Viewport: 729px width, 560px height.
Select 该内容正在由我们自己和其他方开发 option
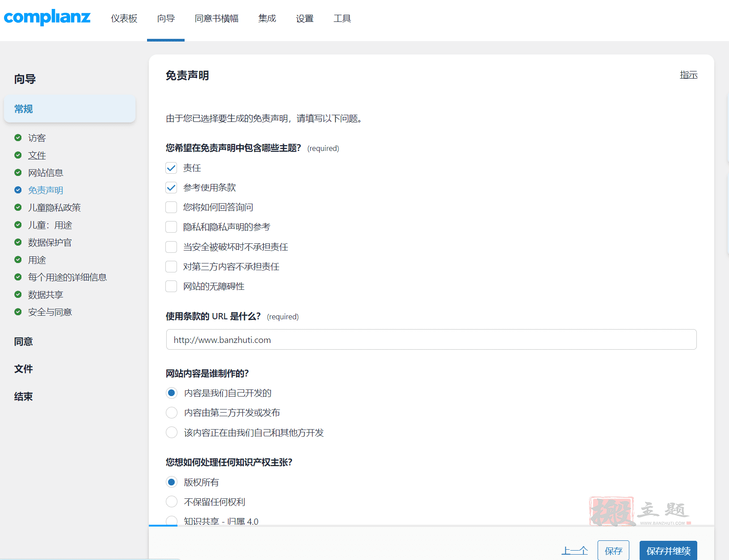[172, 432]
